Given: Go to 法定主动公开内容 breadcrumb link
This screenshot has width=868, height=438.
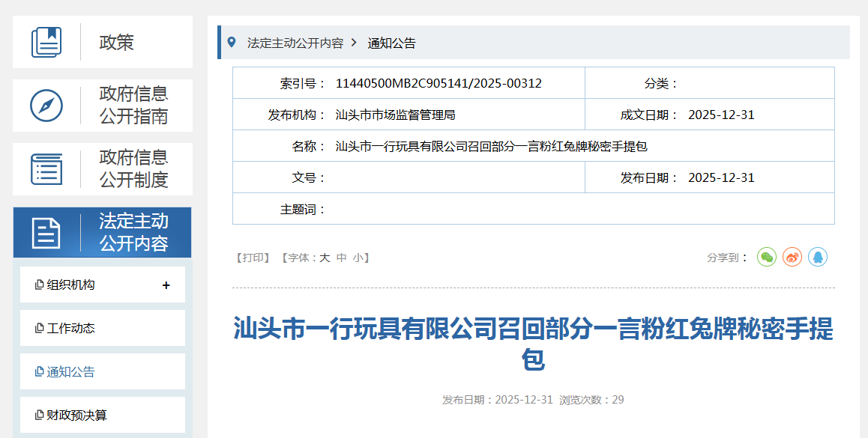Looking at the screenshot, I should point(295,43).
